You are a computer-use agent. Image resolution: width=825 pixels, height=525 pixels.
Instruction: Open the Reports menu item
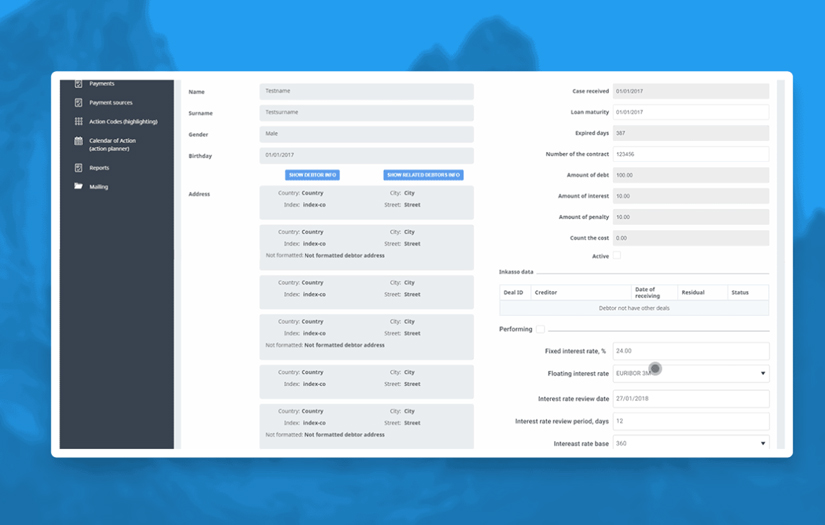tap(99, 168)
